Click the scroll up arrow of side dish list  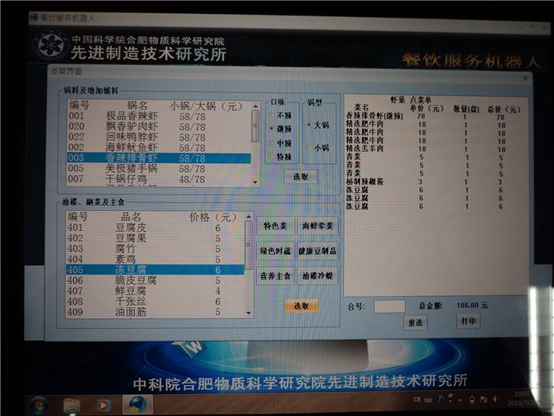(249, 217)
